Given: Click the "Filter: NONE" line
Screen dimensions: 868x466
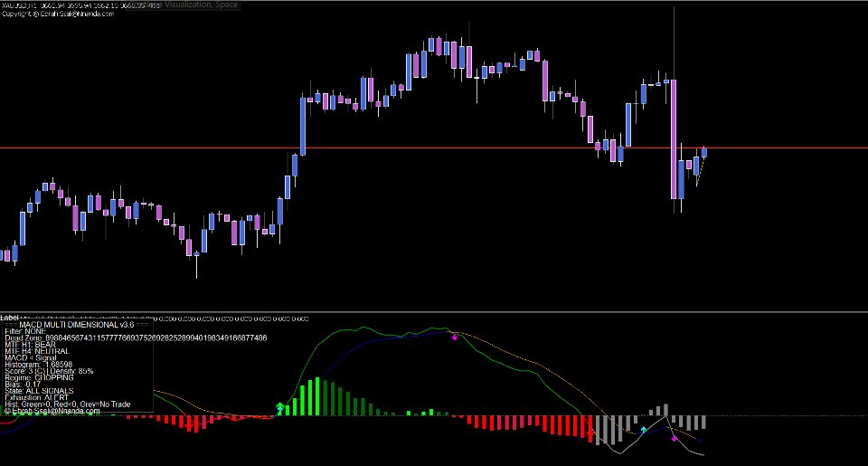Looking at the screenshot, I should coord(25,331).
